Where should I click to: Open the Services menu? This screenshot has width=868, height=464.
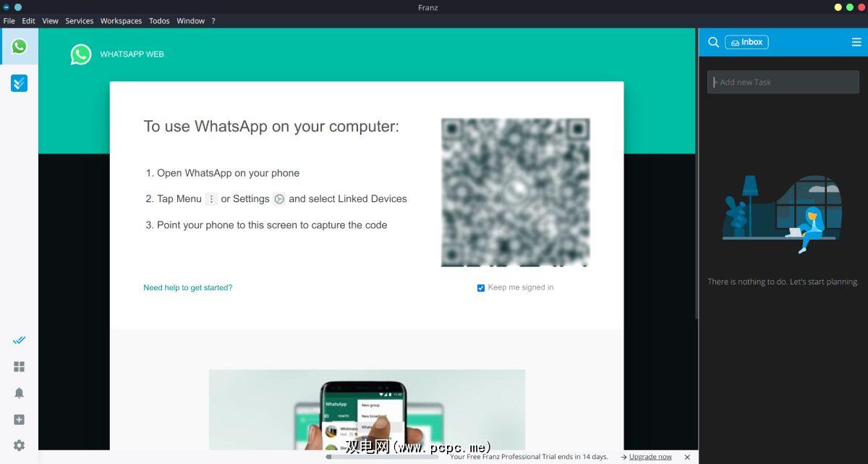(80, 21)
